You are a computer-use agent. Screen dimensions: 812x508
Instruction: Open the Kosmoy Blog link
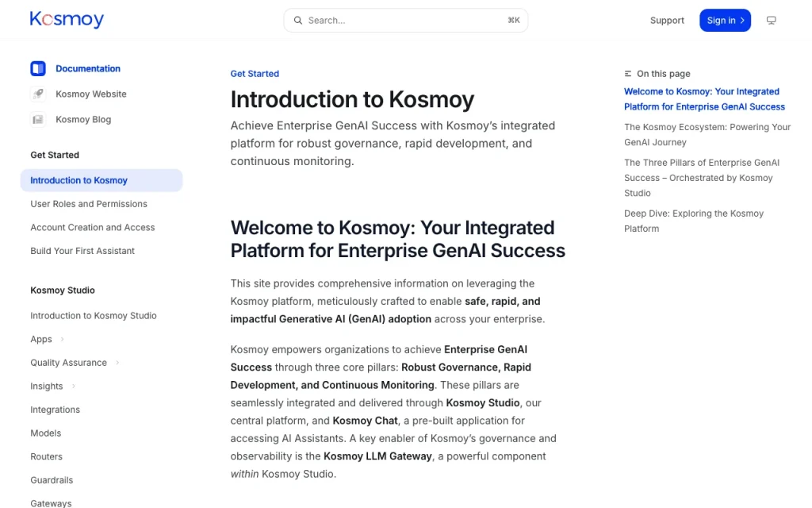[x=82, y=119]
